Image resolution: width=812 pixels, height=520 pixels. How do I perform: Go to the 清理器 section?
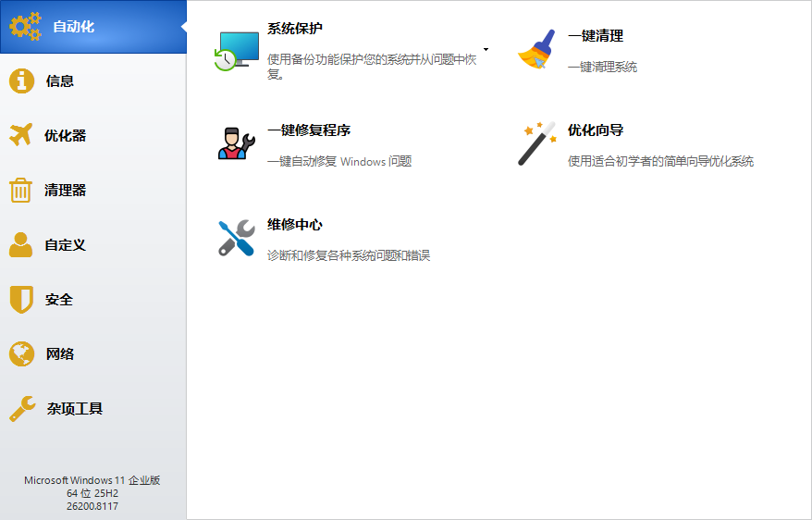point(93,190)
